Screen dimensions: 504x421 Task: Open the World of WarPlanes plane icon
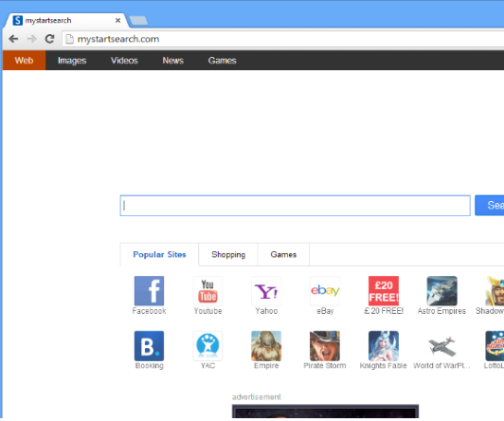point(442,346)
